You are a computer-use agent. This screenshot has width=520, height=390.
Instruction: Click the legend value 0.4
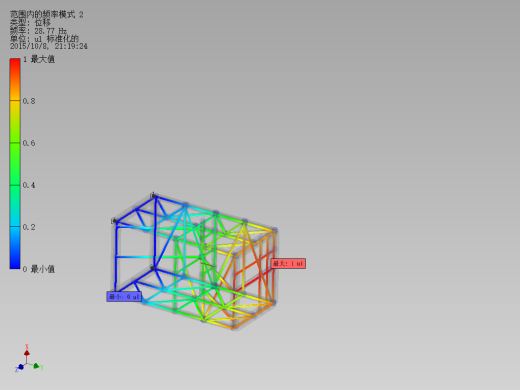point(29,185)
